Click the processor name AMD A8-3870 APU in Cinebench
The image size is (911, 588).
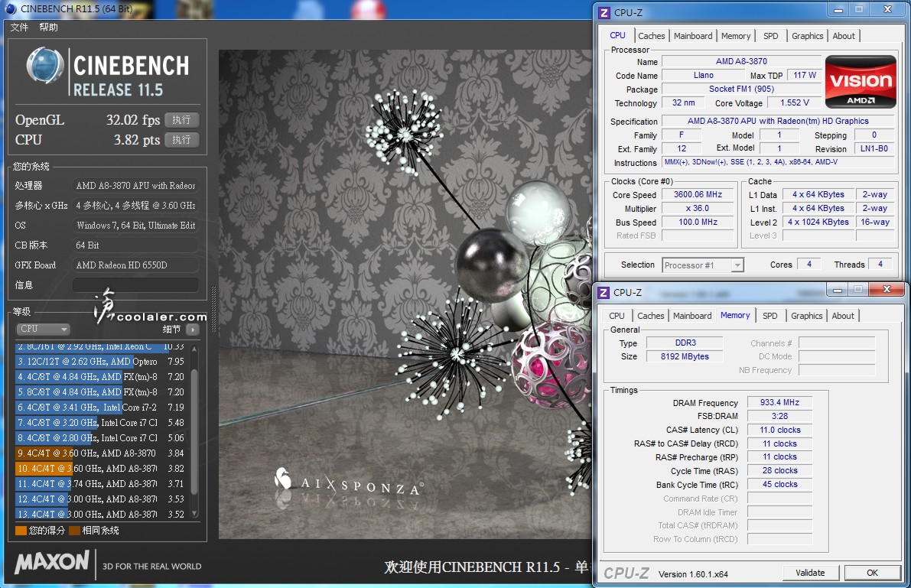click(135, 186)
